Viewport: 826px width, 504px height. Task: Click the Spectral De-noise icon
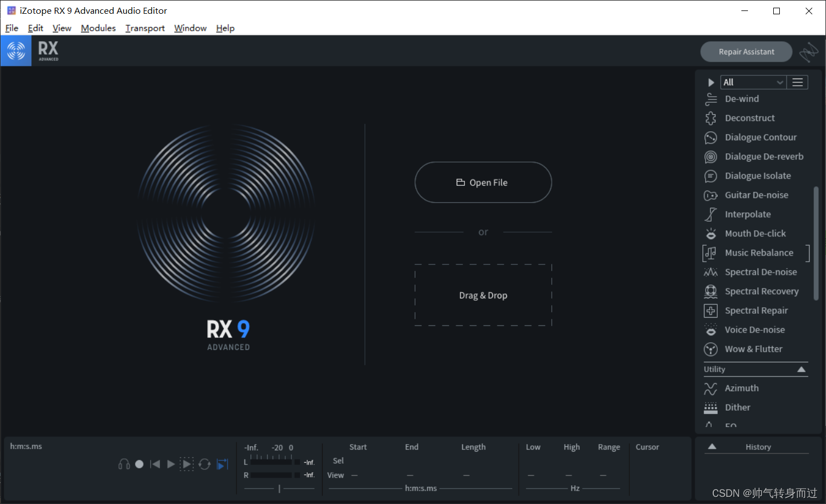pos(711,272)
